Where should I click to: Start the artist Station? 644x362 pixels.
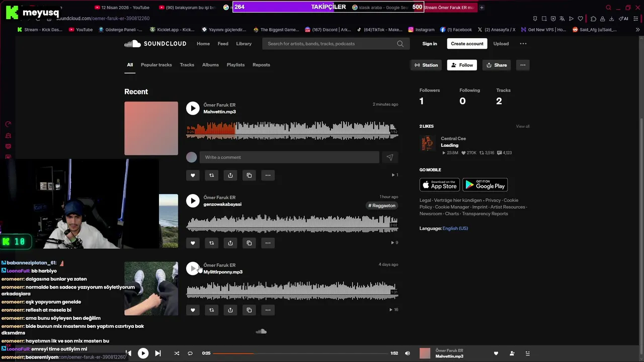click(426, 65)
